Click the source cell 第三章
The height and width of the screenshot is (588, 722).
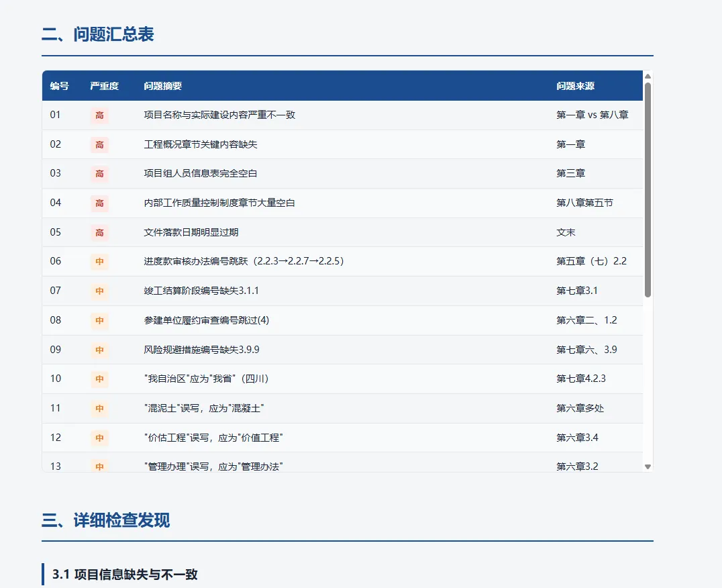coord(571,173)
